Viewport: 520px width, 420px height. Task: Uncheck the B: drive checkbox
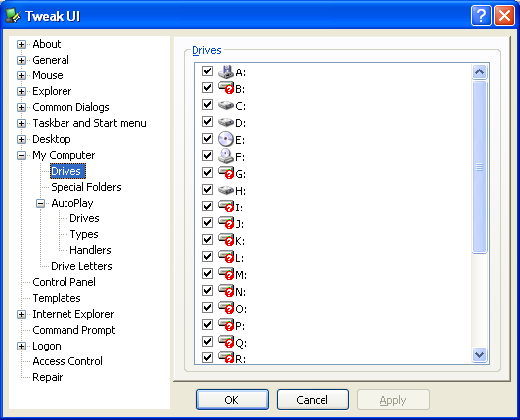tap(207, 88)
